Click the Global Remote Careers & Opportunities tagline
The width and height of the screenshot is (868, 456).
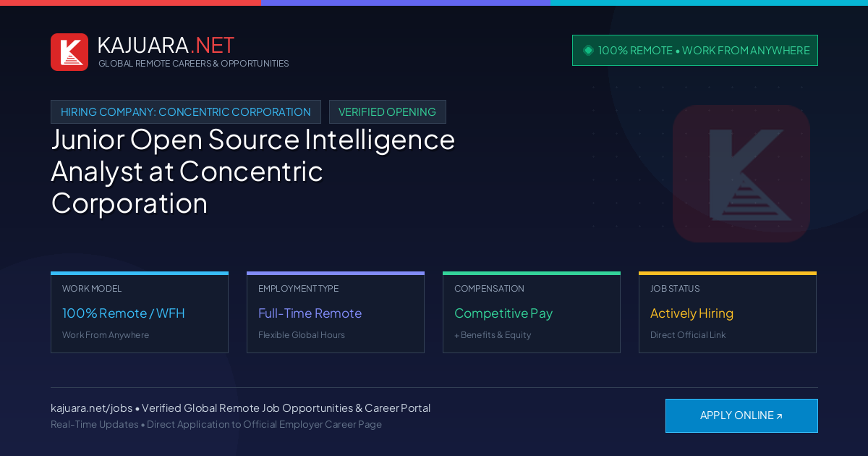[x=194, y=64]
